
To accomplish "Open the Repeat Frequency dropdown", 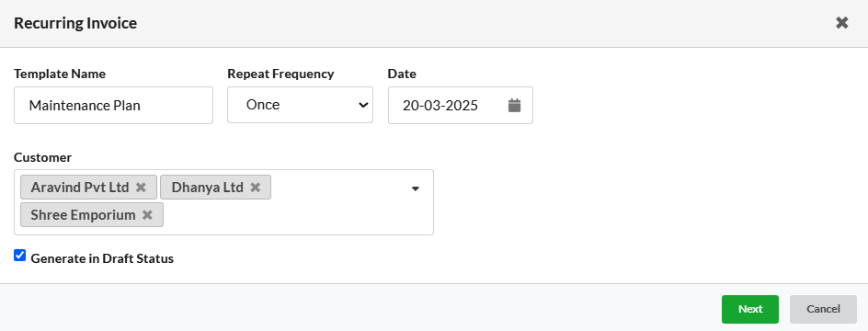I will coord(300,105).
